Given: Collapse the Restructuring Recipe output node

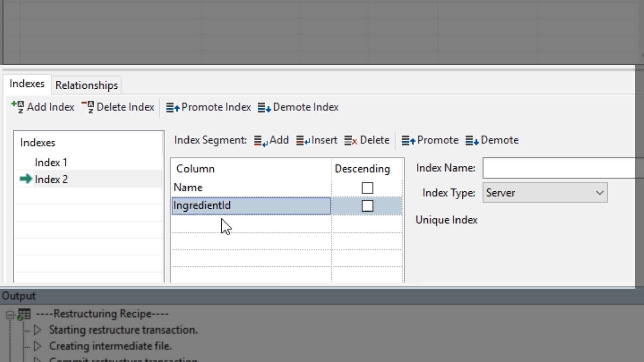Looking at the screenshot, I should pyautogui.click(x=10, y=315).
